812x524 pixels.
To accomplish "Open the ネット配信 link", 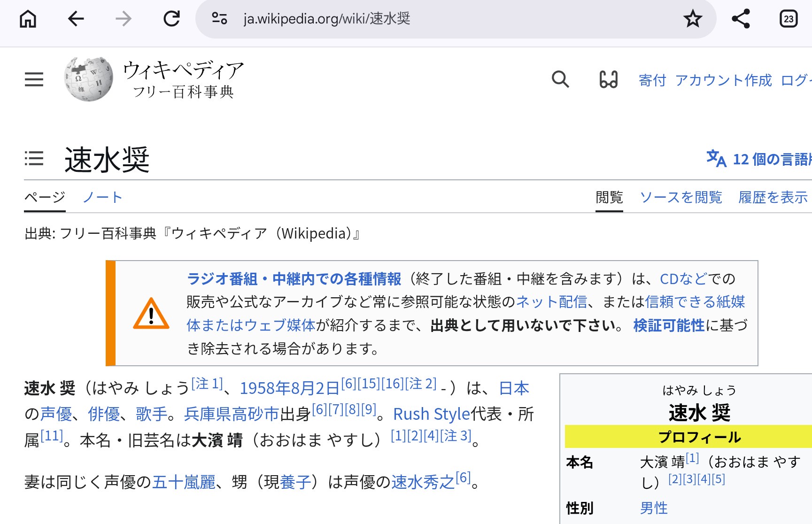I will click(x=551, y=302).
